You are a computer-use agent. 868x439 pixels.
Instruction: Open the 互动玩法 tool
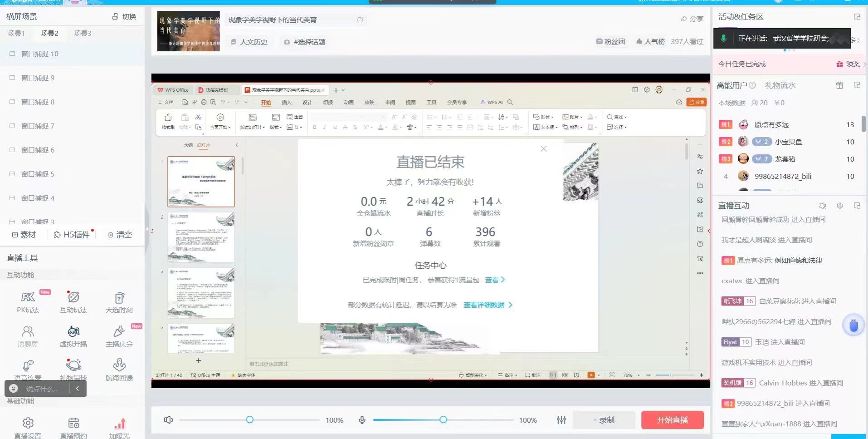click(x=73, y=302)
